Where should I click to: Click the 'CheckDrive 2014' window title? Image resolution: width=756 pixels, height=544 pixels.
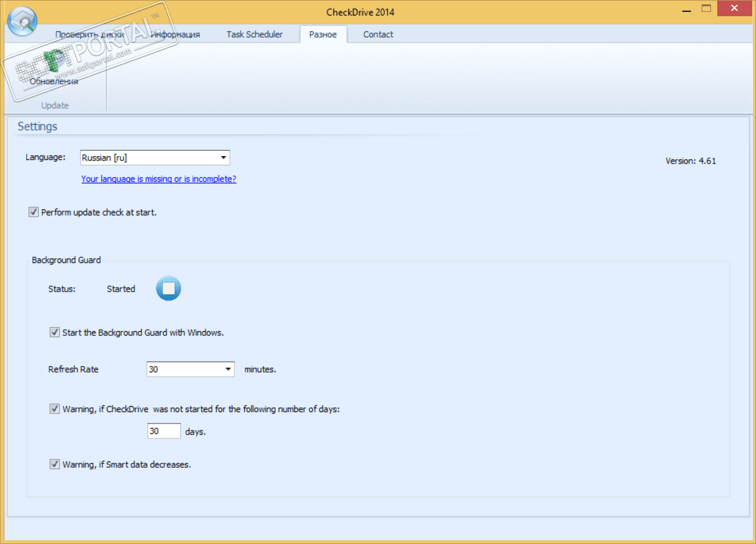tap(361, 12)
